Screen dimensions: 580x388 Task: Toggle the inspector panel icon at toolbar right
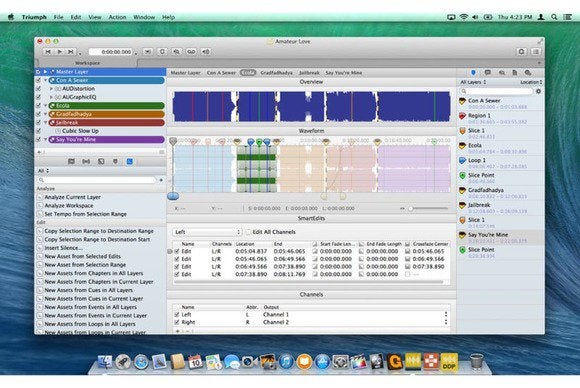(536, 52)
